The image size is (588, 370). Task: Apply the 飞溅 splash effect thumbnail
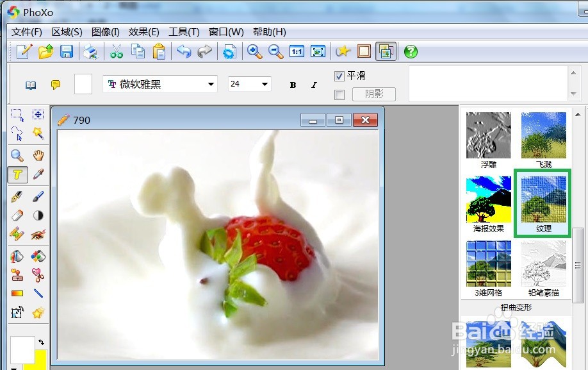point(543,135)
